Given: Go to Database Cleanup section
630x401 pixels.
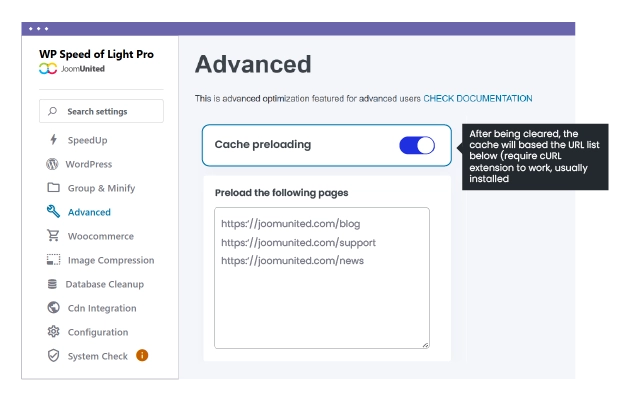Looking at the screenshot, I should (105, 284).
